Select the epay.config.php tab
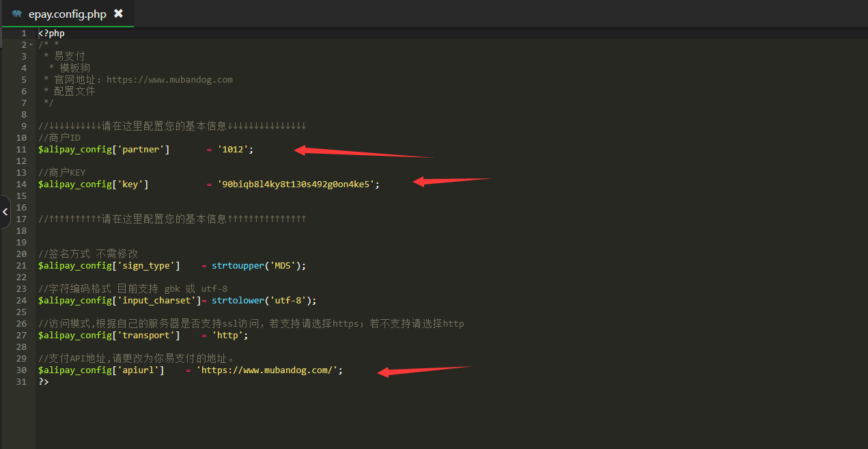This screenshot has width=868, height=449. [67, 14]
